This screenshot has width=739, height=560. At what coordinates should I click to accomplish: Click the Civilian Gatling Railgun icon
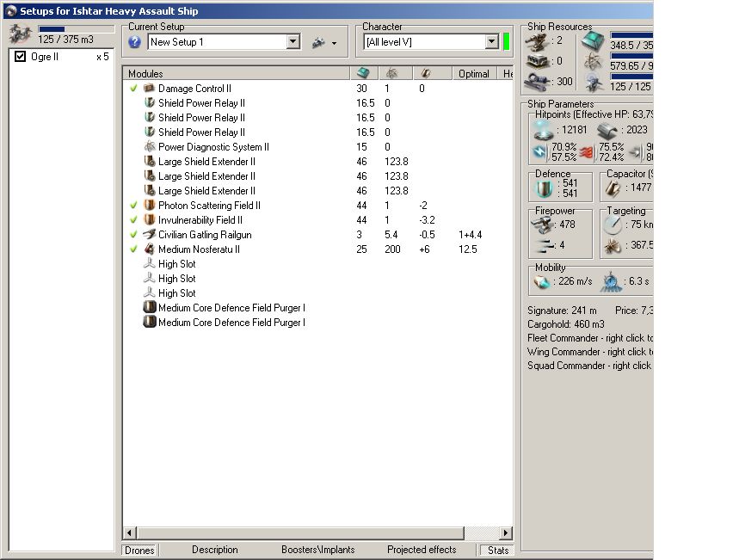(x=150, y=234)
